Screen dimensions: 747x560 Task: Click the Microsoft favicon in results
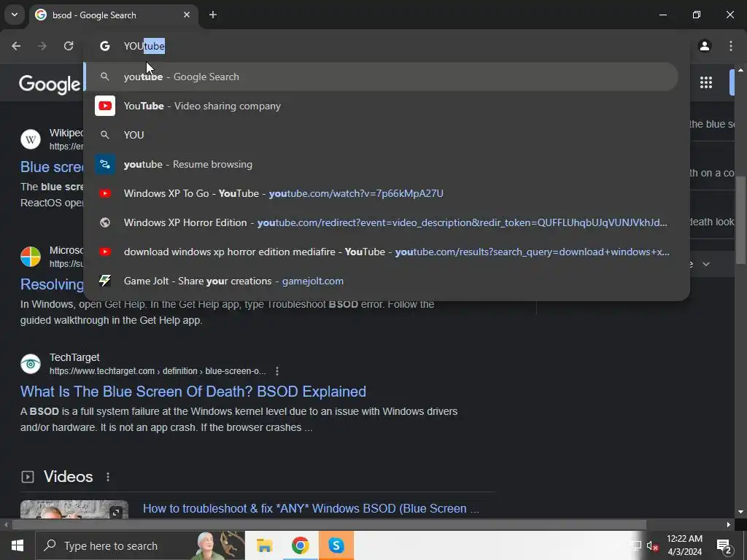[x=31, y=257]
